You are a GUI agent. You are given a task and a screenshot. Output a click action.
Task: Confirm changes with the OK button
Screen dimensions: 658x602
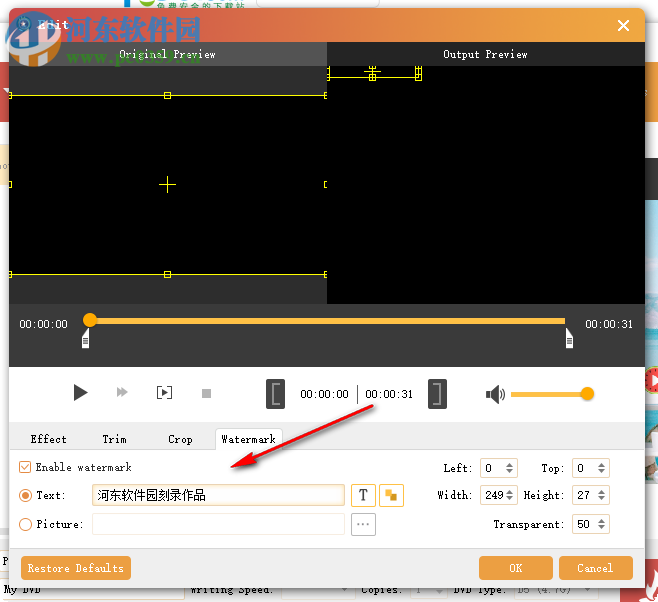click(515, 568)
